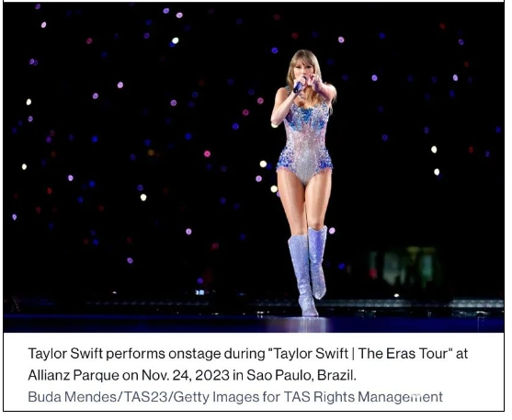This screenshot has height=420, width=512.
Task: Click the raised sparkly boot
Action: tap(318, 262)
